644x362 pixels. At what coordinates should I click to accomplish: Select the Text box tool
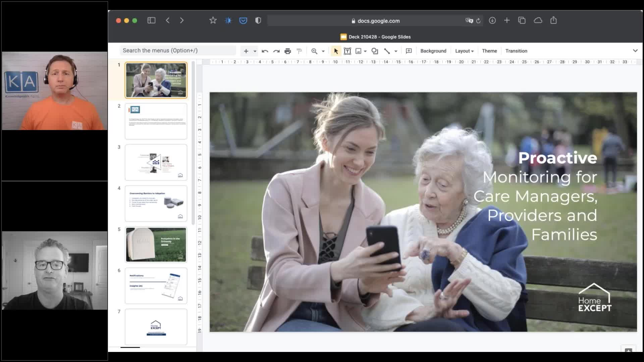click(x=347, y=51)
